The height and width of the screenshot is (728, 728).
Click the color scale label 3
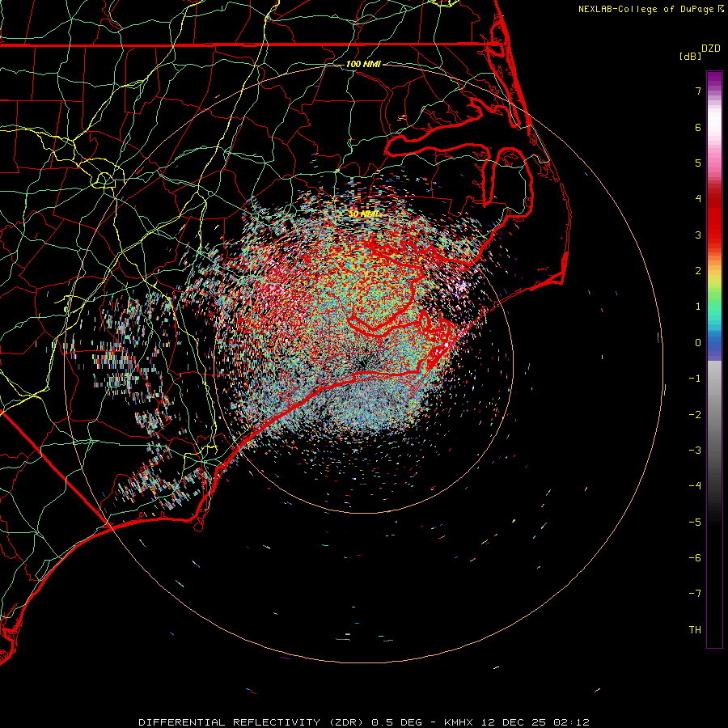[x=698, y=235]
